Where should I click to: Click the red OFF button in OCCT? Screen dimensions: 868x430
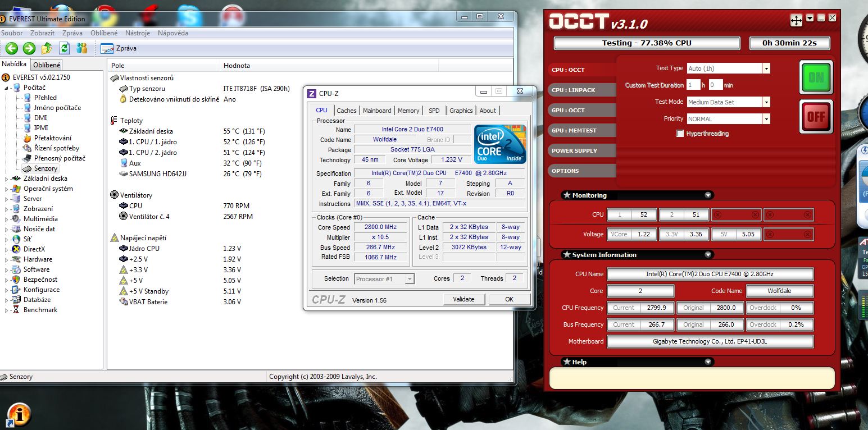click(x=816, y=117)
